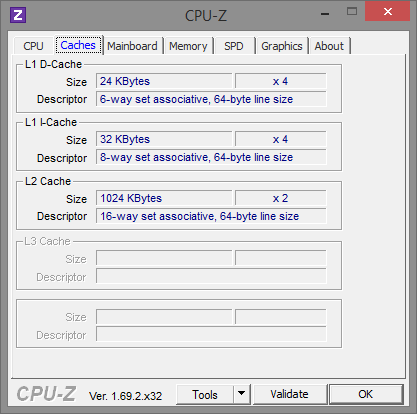Click the Tools button
Screen dimensions: 417x414
tap(205, 394)
